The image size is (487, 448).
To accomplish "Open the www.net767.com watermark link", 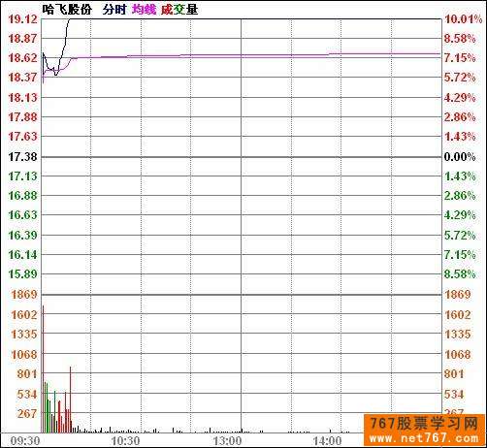I will pyautogui.click(x=424, y=438).
